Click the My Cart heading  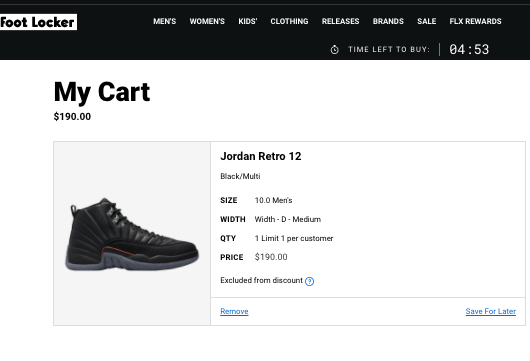click(x=102, y=92)
